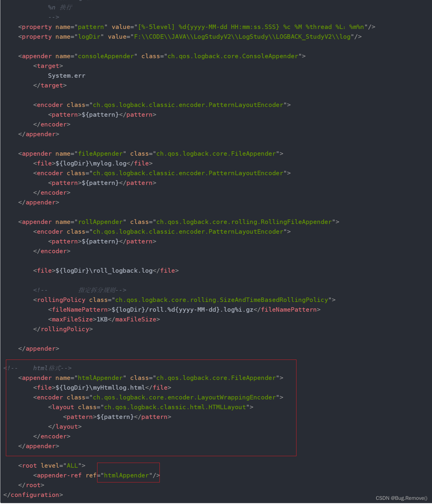Click the 指定拆分规则 comment line
The image size is (432, 504).
point(80,290)
